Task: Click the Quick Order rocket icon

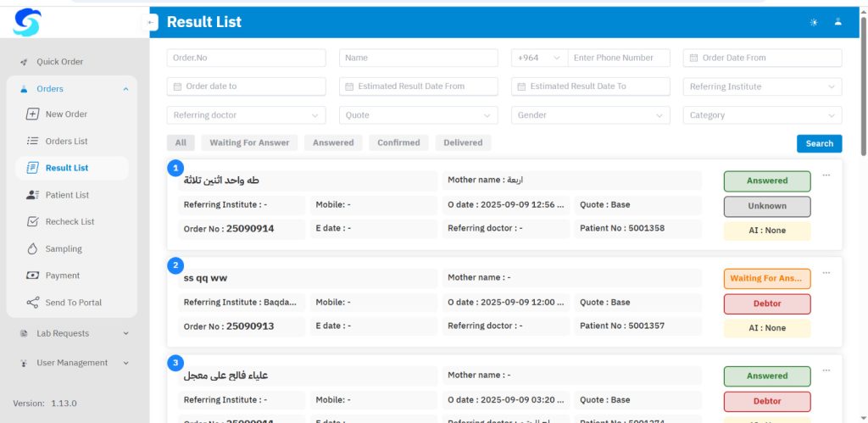Action: (x=24, y=62)
